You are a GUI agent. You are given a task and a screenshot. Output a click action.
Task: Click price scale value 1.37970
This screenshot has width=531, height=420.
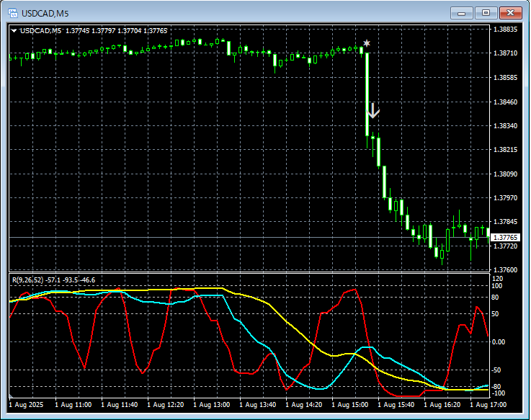506,197
